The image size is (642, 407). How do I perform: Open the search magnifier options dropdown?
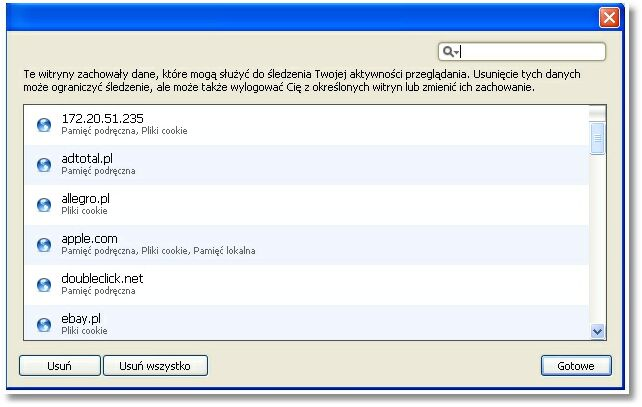(451, 52)
